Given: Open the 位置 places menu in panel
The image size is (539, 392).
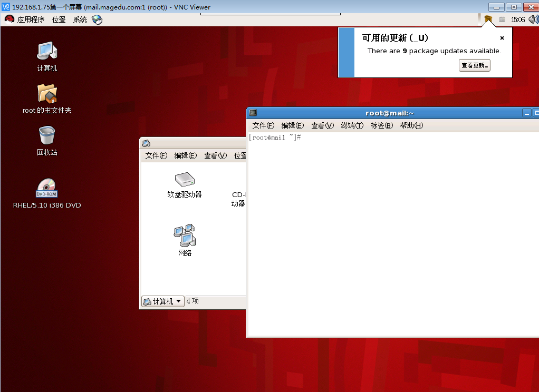Looking at the screenshot, I should pos(59,19).
